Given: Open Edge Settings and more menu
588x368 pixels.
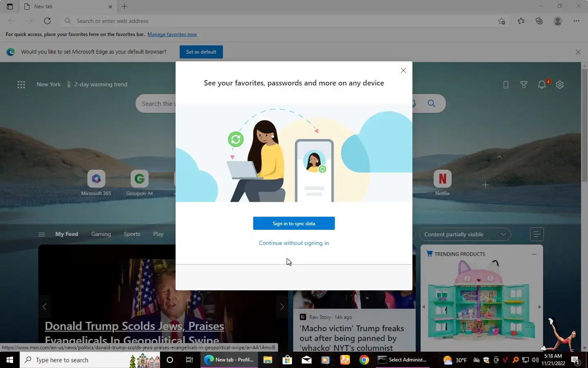Looking at the screenshot, I should (x=577, y=21).
